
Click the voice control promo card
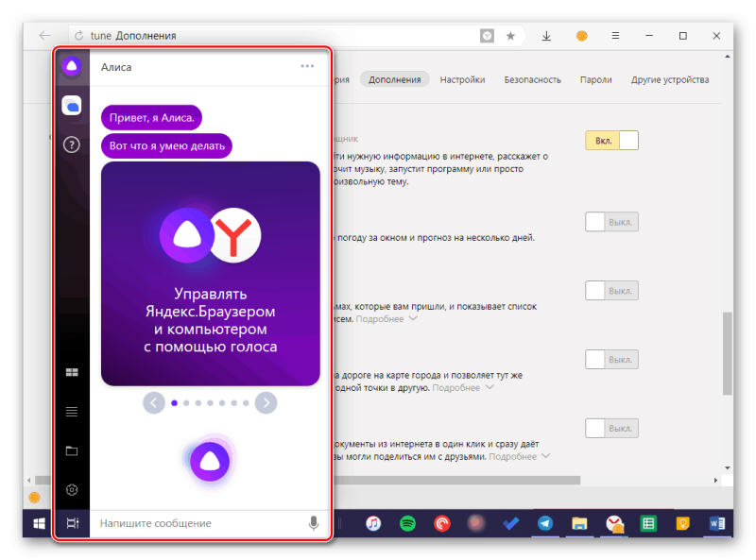click(x=211, y=273)
